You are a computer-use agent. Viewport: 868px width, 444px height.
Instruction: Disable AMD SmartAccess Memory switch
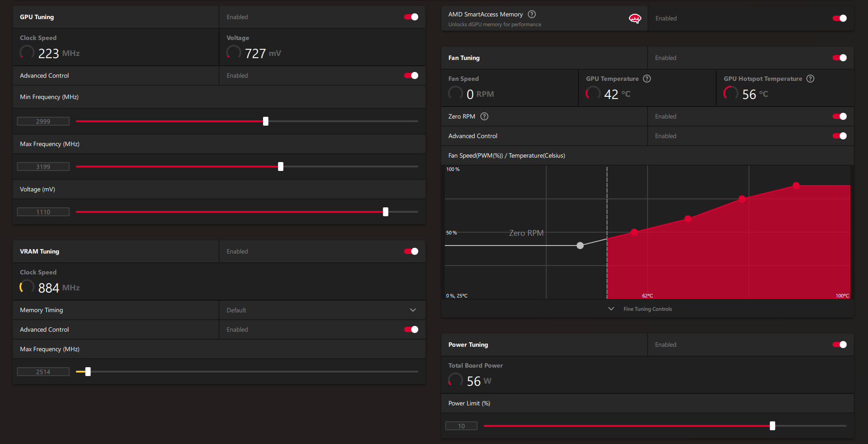pyautogui.click(x=840, y=18)
